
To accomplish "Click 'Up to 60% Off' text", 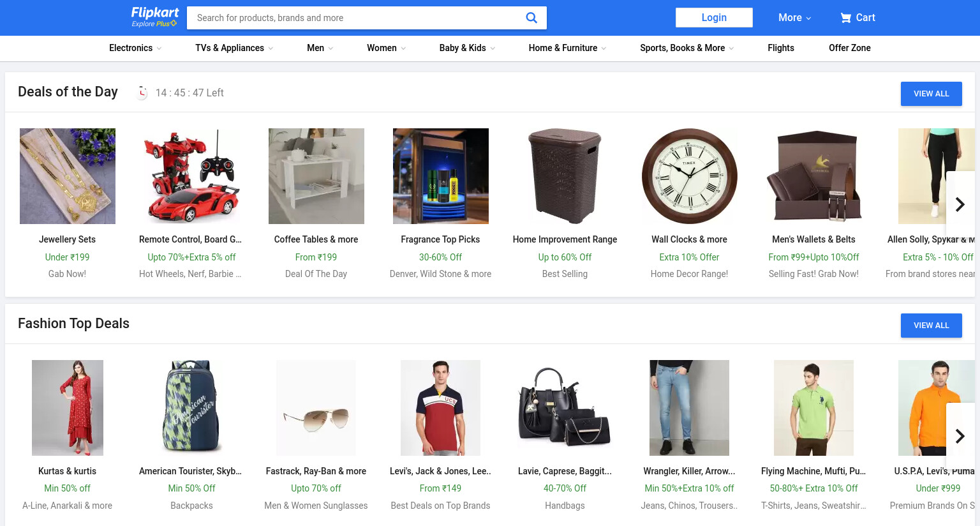I will (x=565, y=257).
